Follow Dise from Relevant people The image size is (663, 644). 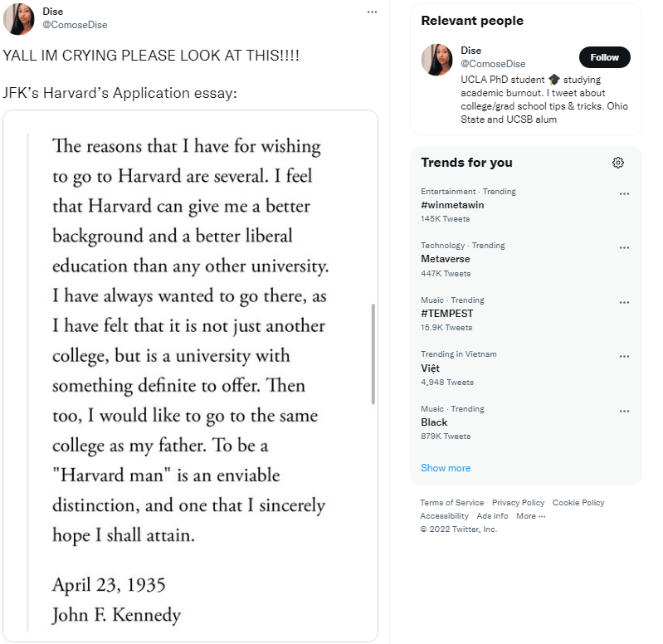click(x=604, y=57)
